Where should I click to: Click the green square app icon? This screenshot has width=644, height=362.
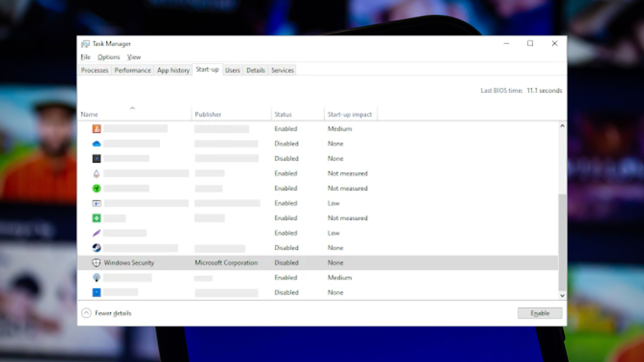(x=97, y=218)
